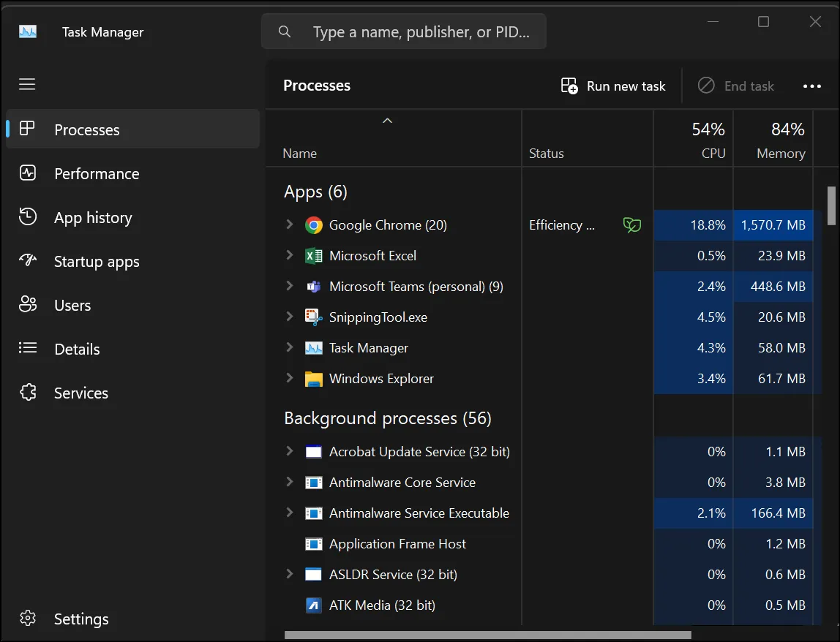Screen dimensions: 840x642
Task: Click the App history clock icon
Action: [28, 216]
